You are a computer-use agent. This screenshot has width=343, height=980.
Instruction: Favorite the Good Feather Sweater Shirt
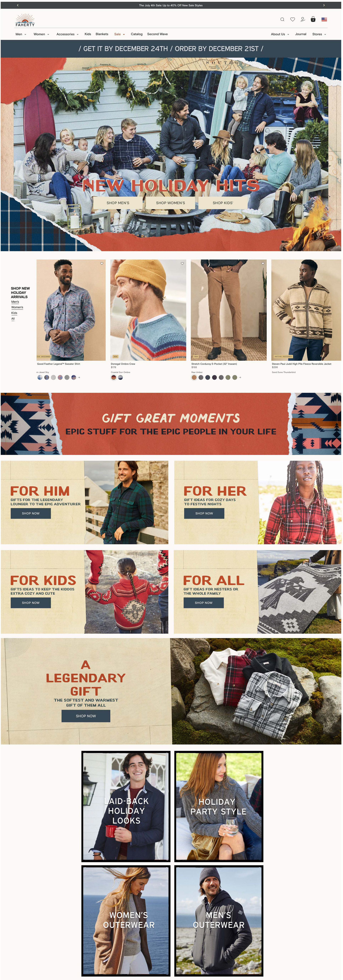[x=101, y=264]
